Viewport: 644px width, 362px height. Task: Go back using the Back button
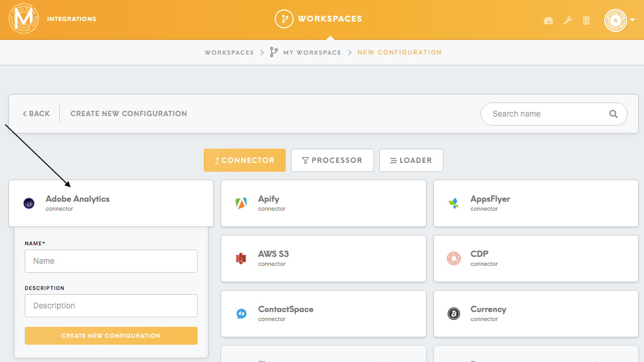tap(36, 113)
